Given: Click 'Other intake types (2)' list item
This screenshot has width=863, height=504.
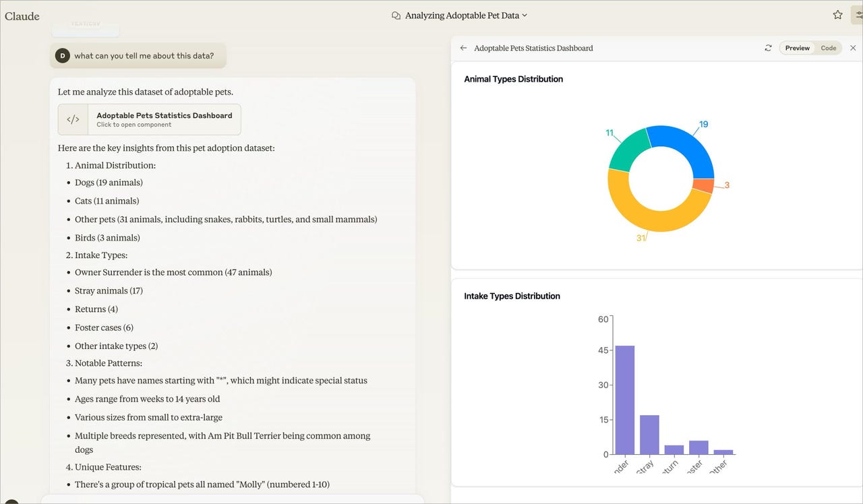Looking at the screenshot, I should point(116,346).
